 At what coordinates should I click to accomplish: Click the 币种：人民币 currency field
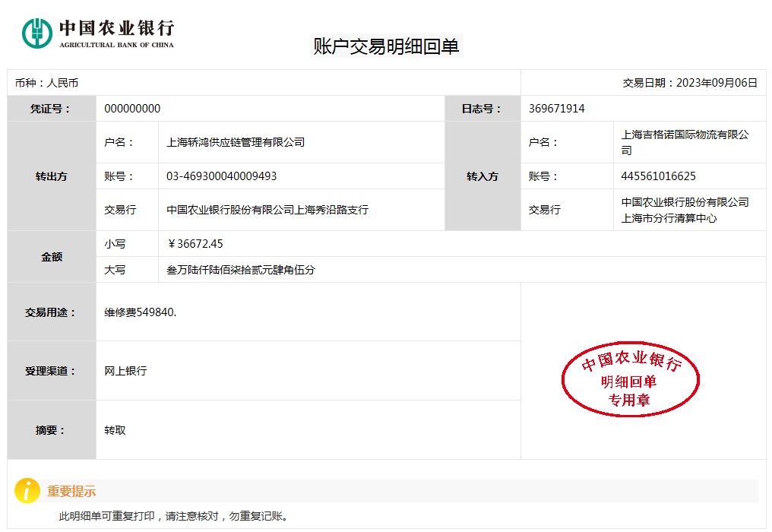[x=46, y=83]
